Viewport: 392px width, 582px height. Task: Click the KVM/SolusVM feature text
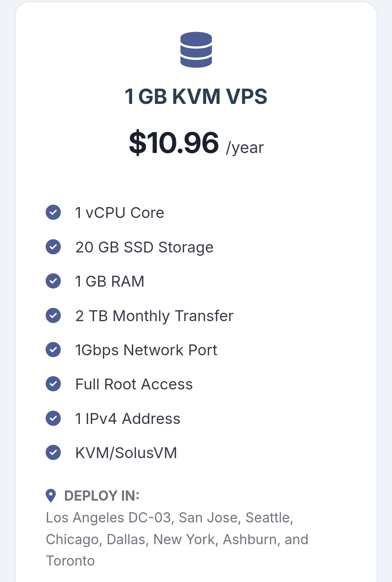[x=126, y=453]
